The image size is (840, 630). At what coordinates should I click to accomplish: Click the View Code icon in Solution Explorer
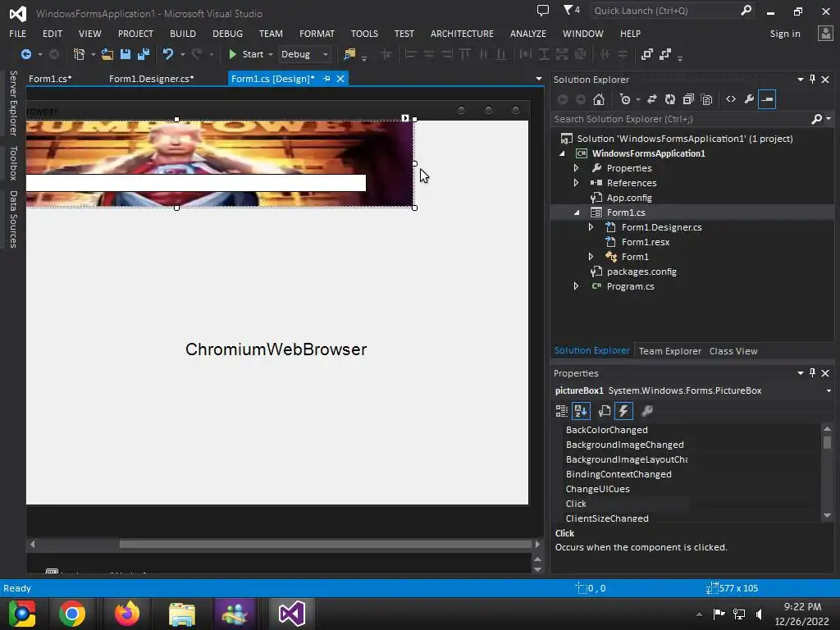[731, 99]
